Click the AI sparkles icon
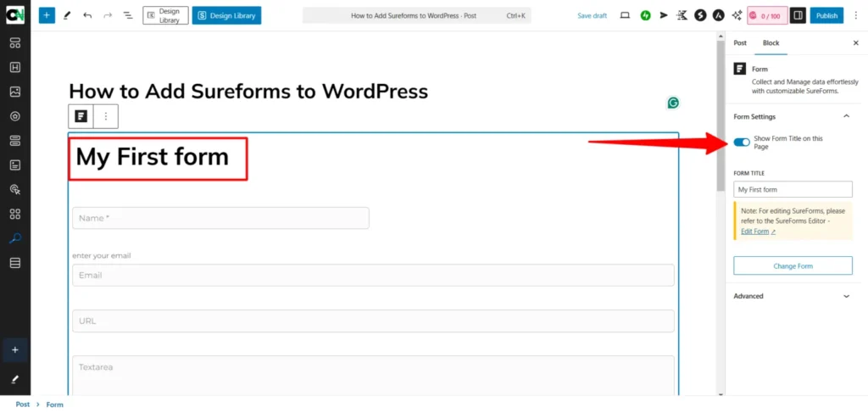868x413 pixels. click(x=737, y=15)
